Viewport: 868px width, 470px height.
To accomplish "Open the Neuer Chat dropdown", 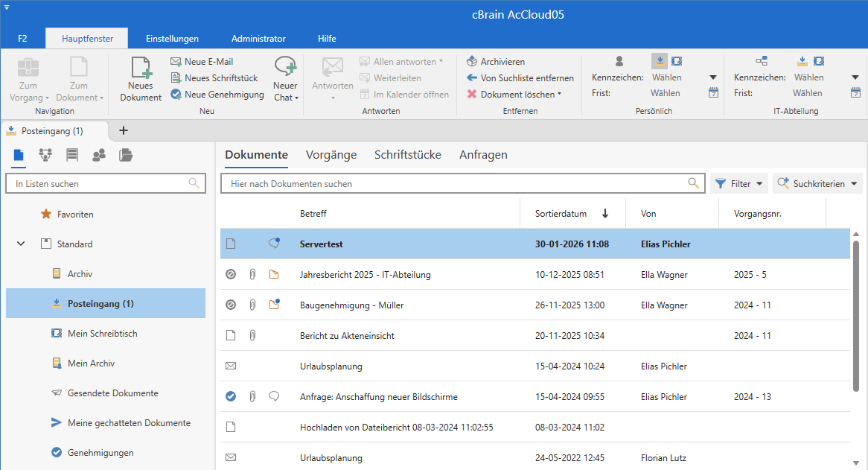I will pos(285,79).
